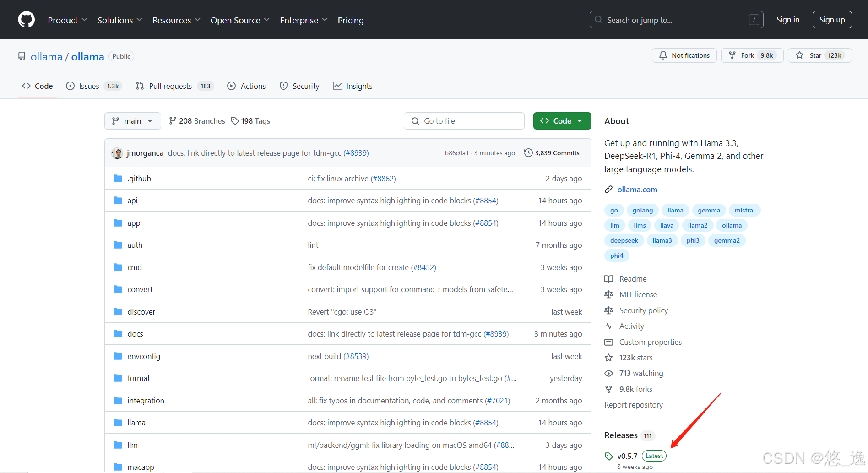Click the tag icon next to 198 Tags
Viewport: 868px width, 473px height.
coord(234,121)
